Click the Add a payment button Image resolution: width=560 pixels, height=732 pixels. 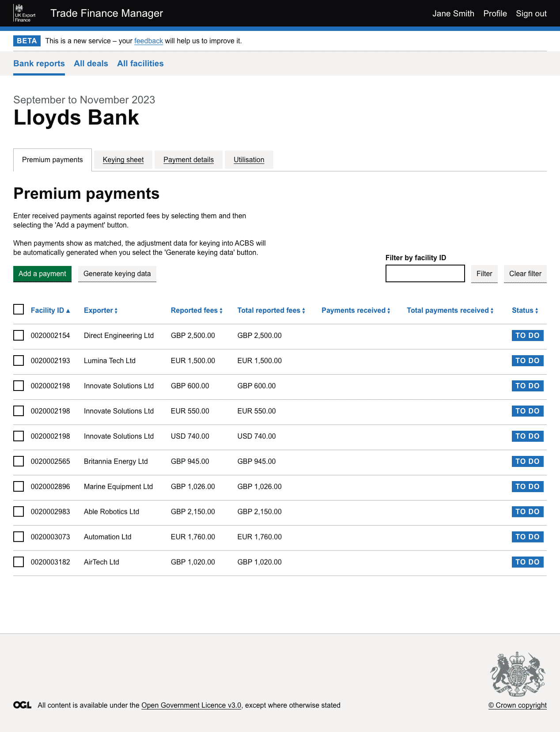[42, 274]
